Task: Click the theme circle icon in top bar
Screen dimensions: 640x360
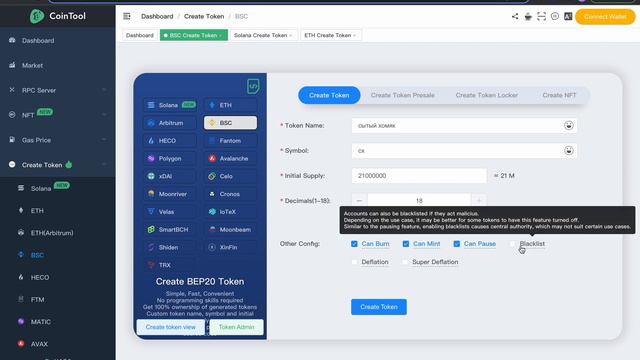Action: click(555, 16)
